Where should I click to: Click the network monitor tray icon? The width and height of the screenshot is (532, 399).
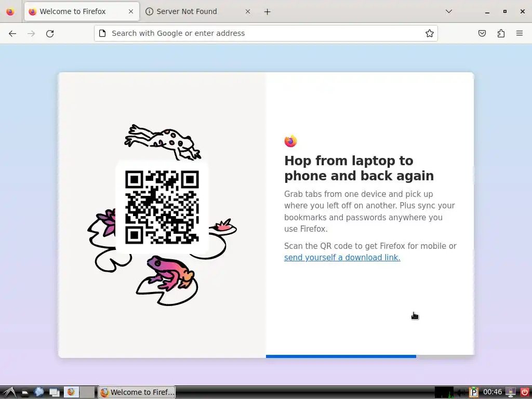tap(511, 393)
